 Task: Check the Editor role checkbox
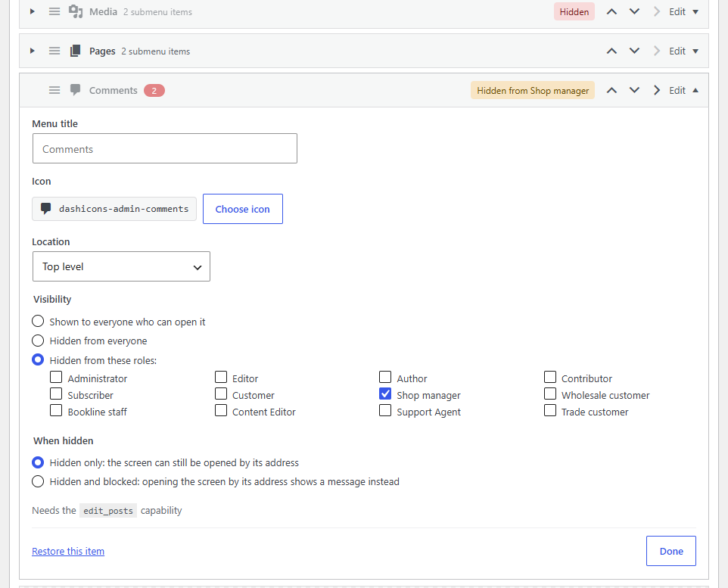click(221, 377)
